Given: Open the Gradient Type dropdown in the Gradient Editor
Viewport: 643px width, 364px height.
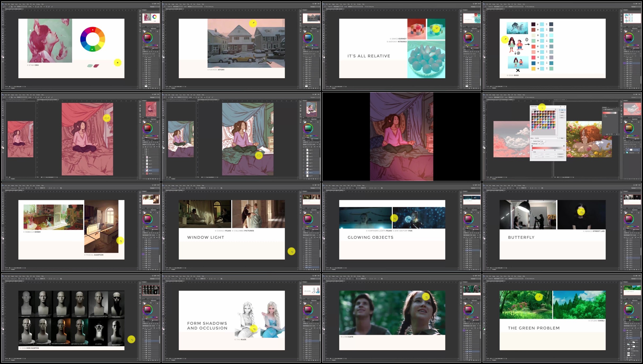Looking at the screenshot, I should click(543, 141).
